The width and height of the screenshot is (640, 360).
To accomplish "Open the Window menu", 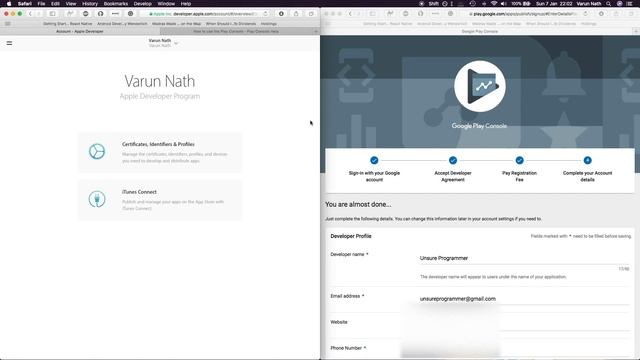I will [166, 3].
